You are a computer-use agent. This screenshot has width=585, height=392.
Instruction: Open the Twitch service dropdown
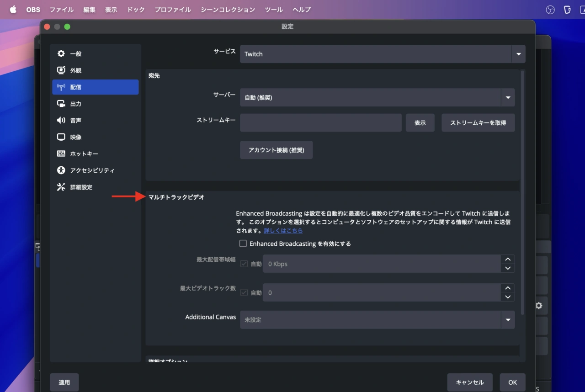518,54
